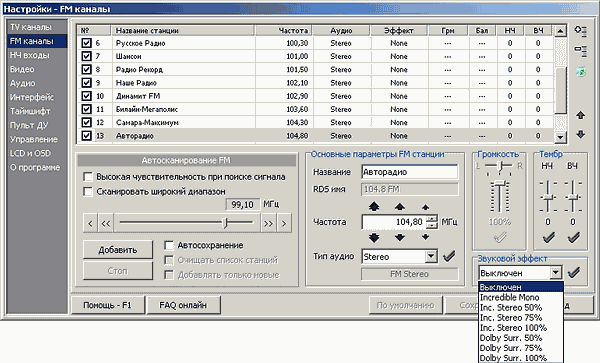Uncheck station 8 Радио Рекорд
Image resolution: width=600 pixels, height=363 pixels.
[x=86, y=69]
